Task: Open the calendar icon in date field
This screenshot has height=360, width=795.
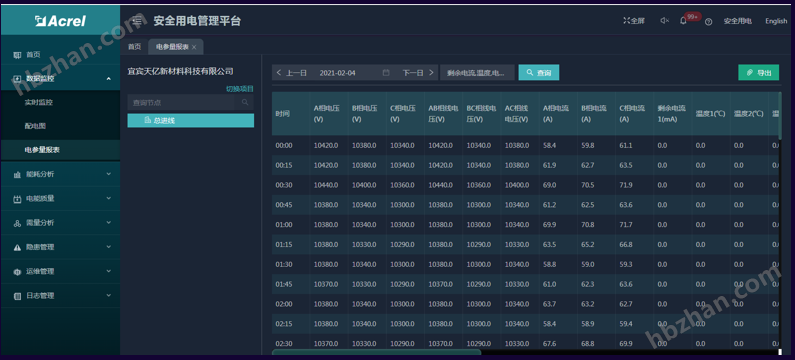Action: (386, 73)
